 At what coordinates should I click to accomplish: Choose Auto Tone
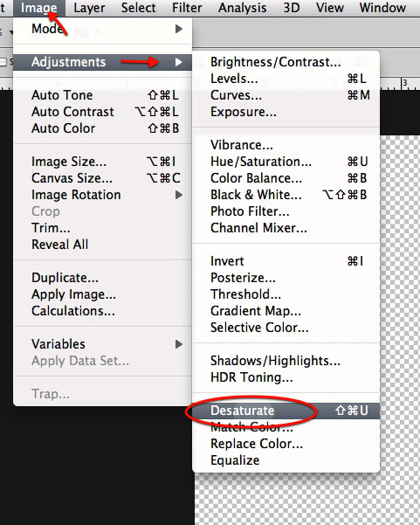pyautogui.click(x=102, y=95)
